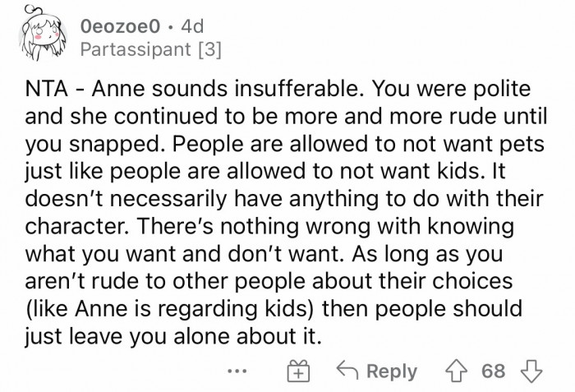Image resolution: width=575 pixels, height=392 pixels.
Task: Click the vote score 68
Action: pos(493,371)
